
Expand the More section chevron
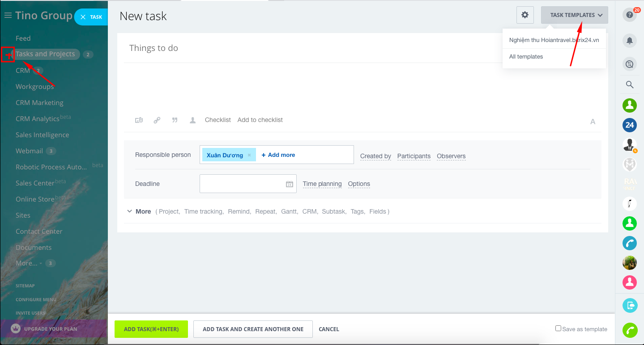[130, 211]
